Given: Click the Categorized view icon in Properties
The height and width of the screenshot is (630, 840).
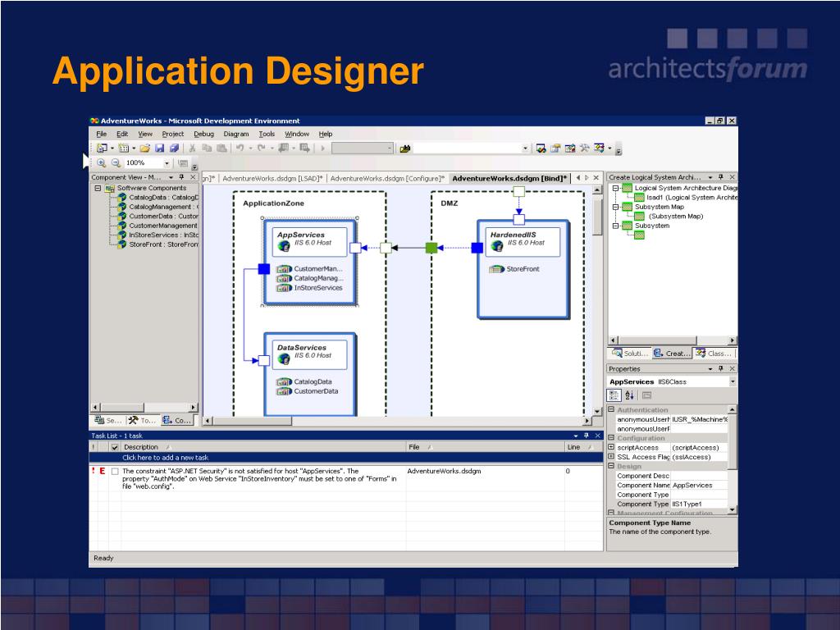Looking at the screenshot, I should coord(614,395).
